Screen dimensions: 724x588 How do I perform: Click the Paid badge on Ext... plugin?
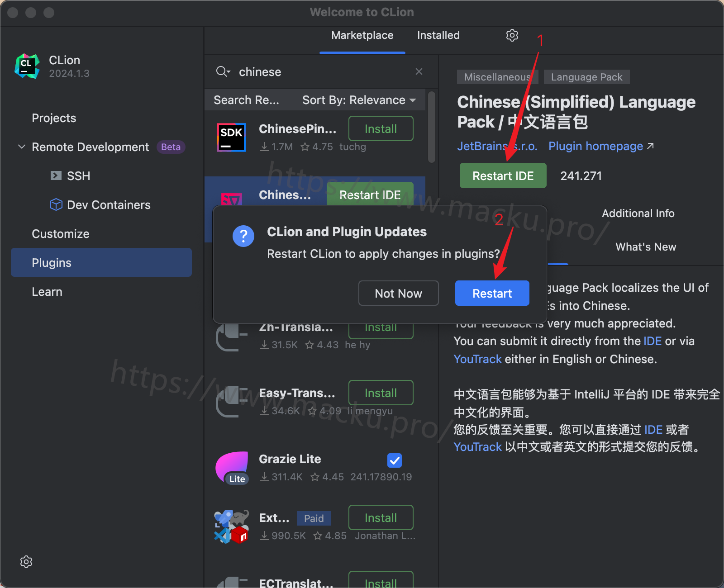tap(314, 518)
